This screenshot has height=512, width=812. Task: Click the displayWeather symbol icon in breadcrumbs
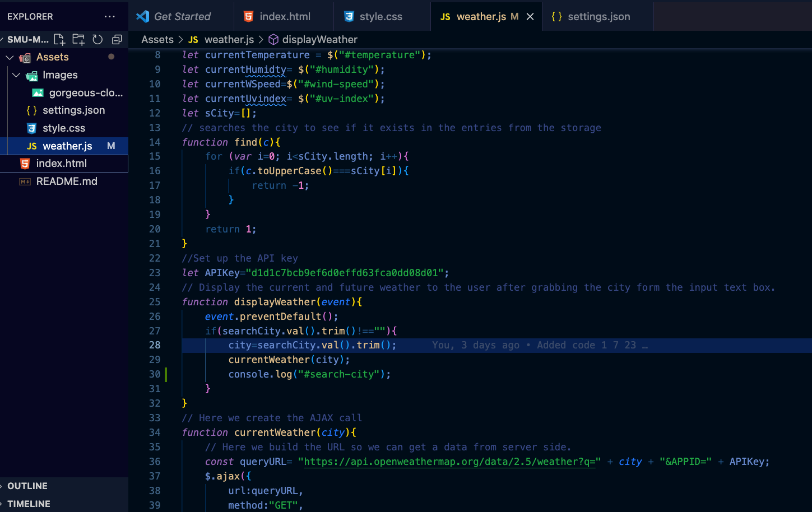pyautogui.click(x=273, y=39)
